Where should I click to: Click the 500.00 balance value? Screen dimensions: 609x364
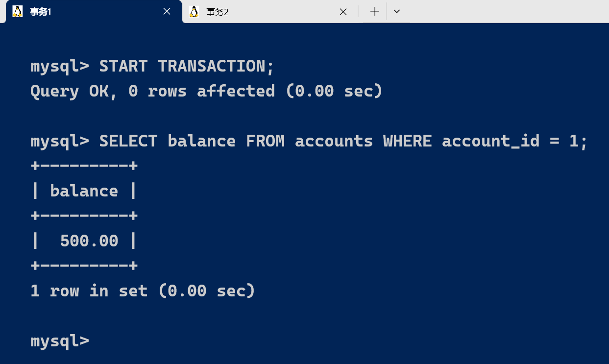89,241
